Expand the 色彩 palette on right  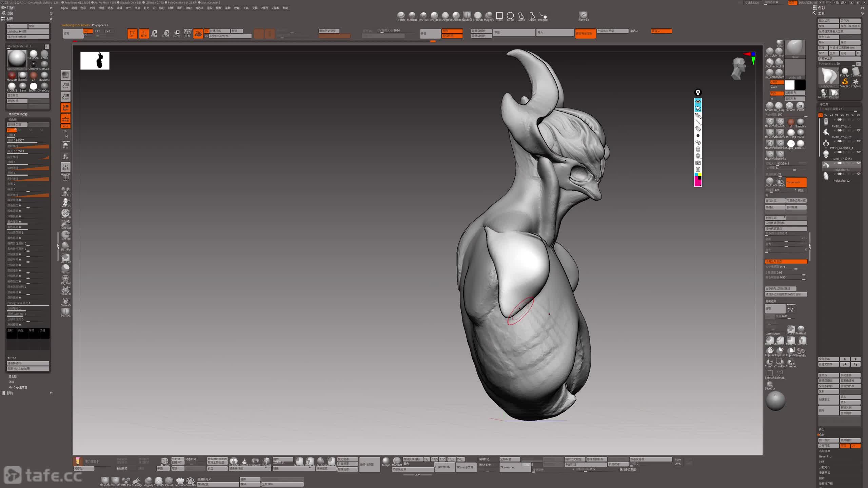[822, 7]
